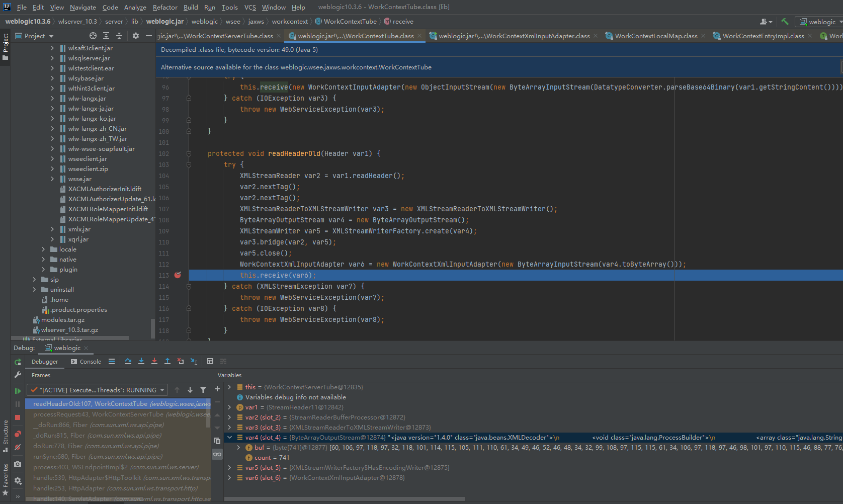
Task: Select modules.tar.gz in project tree
Action: tap(62, 320)
